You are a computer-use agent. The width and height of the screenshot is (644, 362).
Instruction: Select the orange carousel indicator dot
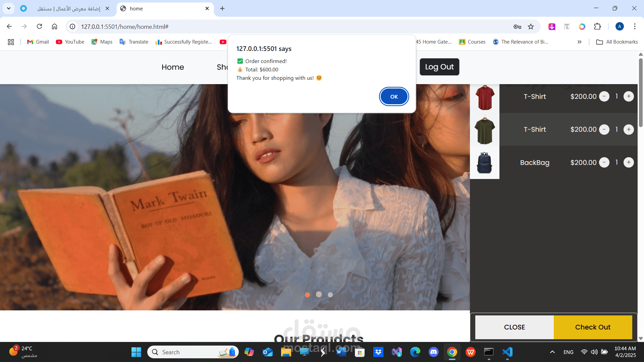(307, 295)
